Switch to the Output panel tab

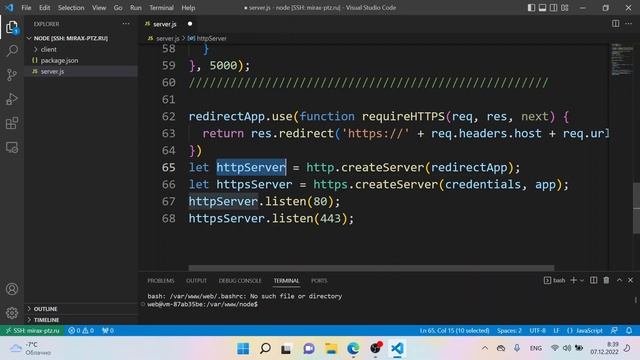(196, 281)
